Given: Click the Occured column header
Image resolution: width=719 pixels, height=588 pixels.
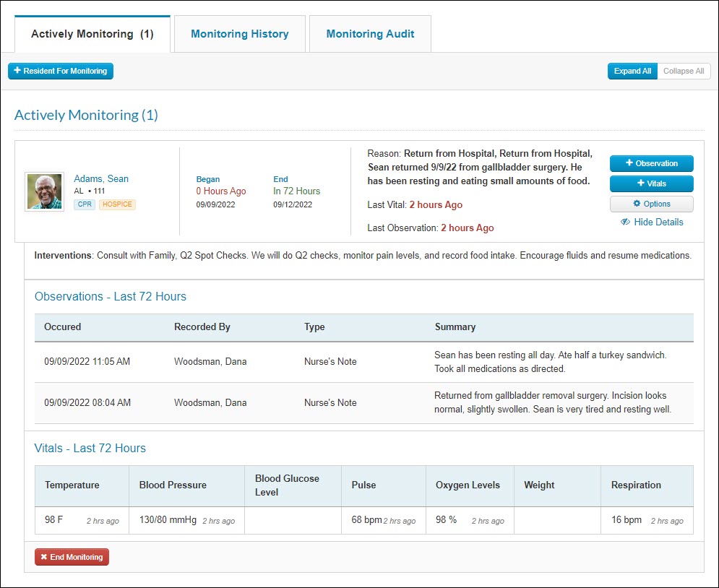Looking at the screenshot, I should pos(62,327).
